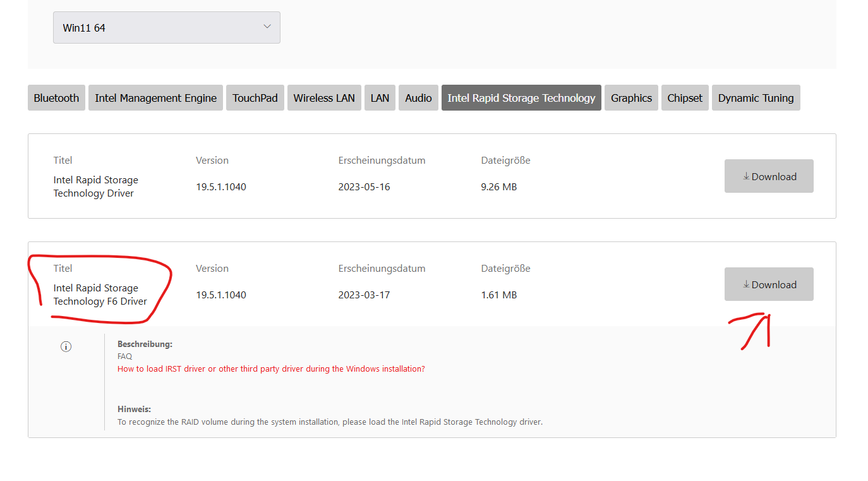Open the Chipset tab
This screenshot has height=481, width=868.
click(x=685, y=98)
